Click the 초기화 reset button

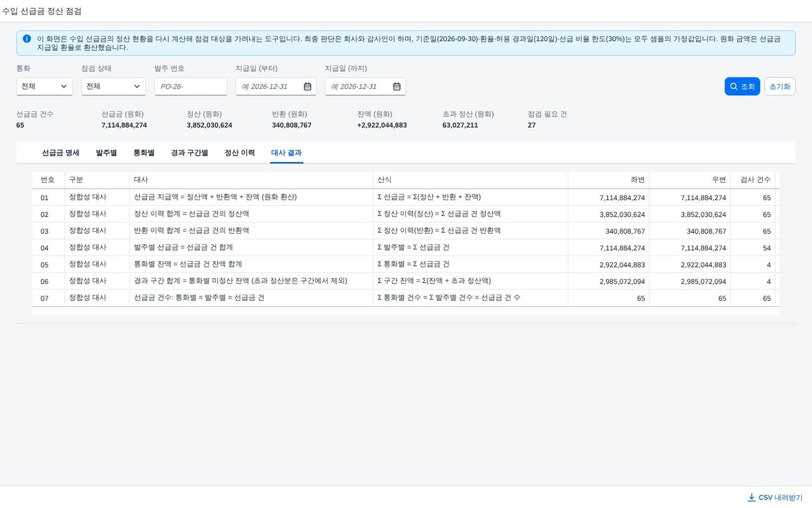[780, 86]
